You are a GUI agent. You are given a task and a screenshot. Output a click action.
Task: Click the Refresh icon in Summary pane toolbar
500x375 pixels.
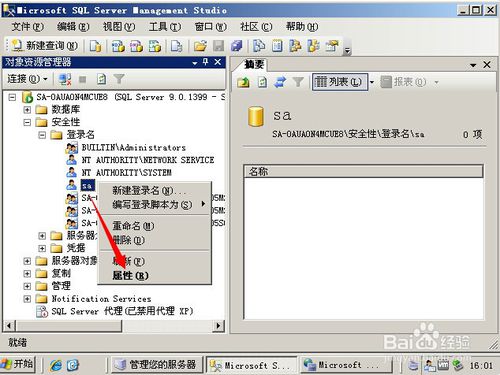point(262,82)
